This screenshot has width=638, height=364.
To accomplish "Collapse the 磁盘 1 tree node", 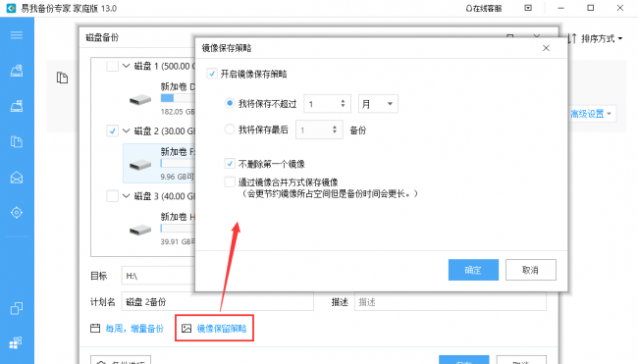I will point(127,66).
